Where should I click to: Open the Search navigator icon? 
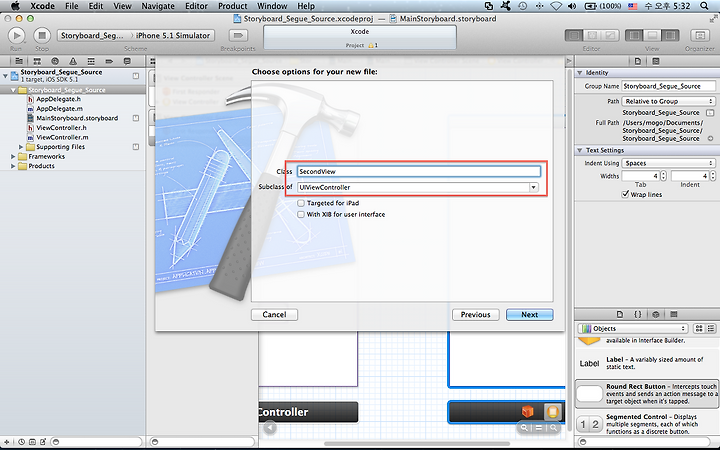pos(55,61)
